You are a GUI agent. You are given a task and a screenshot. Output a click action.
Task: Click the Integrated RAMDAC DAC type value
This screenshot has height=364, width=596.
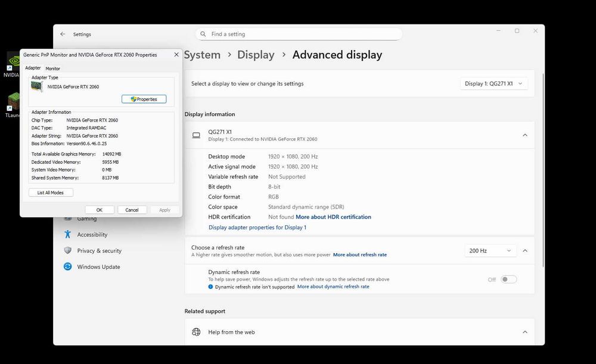(x=86, y=128)
